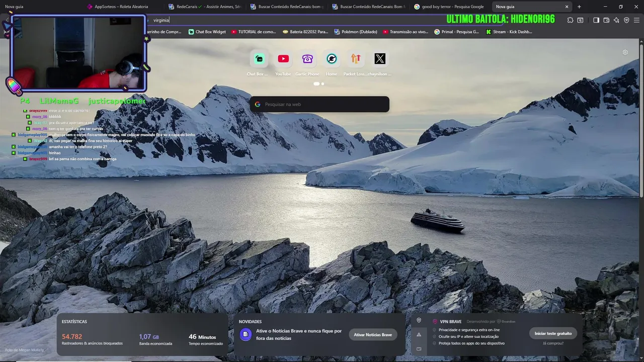This screenshot has width=644, height=362.
Task: Click the Google logo in search box
Action: coord(258,104)
